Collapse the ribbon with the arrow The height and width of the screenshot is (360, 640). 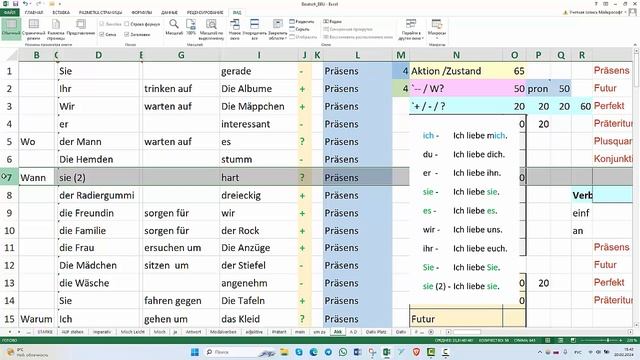pos(635,44)
